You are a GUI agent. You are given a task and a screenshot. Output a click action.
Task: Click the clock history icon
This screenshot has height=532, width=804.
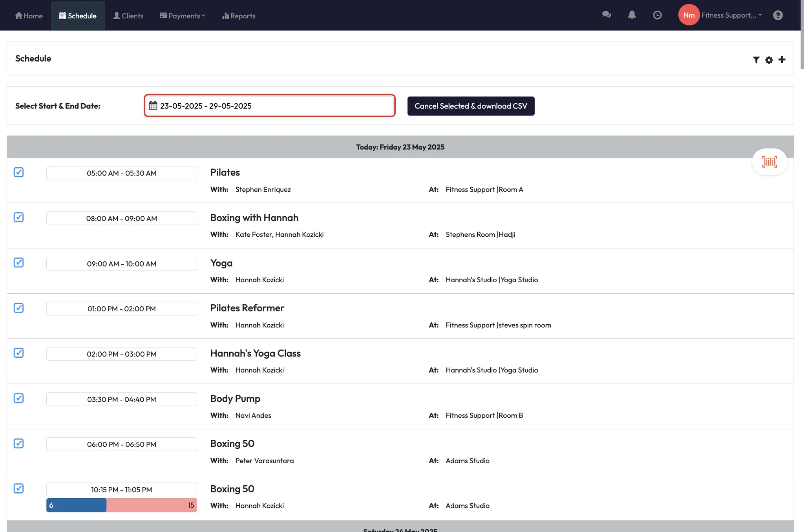(657, 15)
